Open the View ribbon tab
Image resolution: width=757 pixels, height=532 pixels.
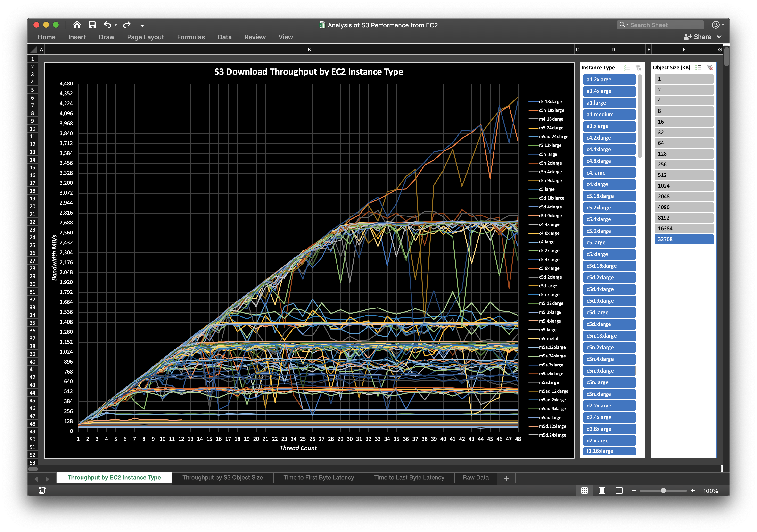[x=286, y=37]
